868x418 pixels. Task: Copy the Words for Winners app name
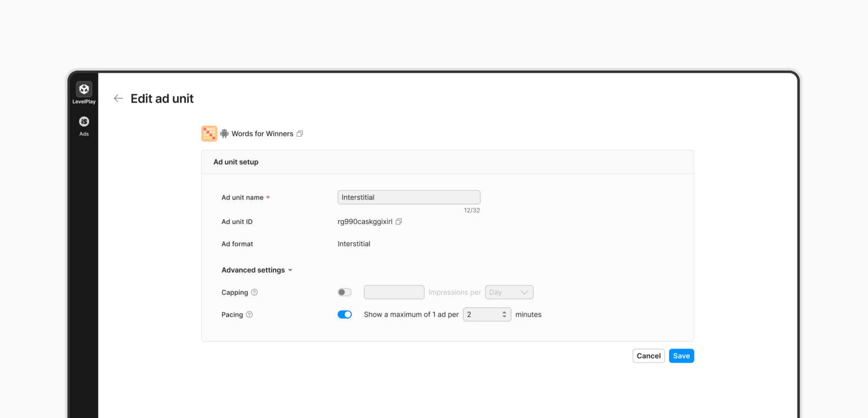300,133
